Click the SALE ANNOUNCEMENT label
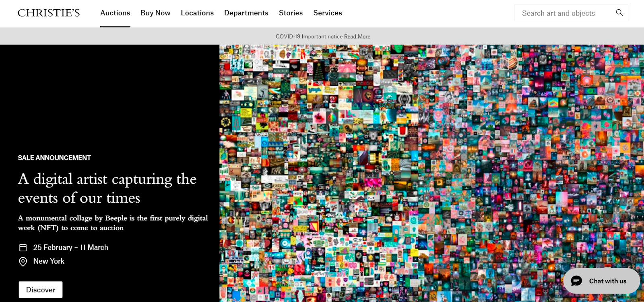The width and height of the screenshot is (644, 302). [x=54, y=158]
